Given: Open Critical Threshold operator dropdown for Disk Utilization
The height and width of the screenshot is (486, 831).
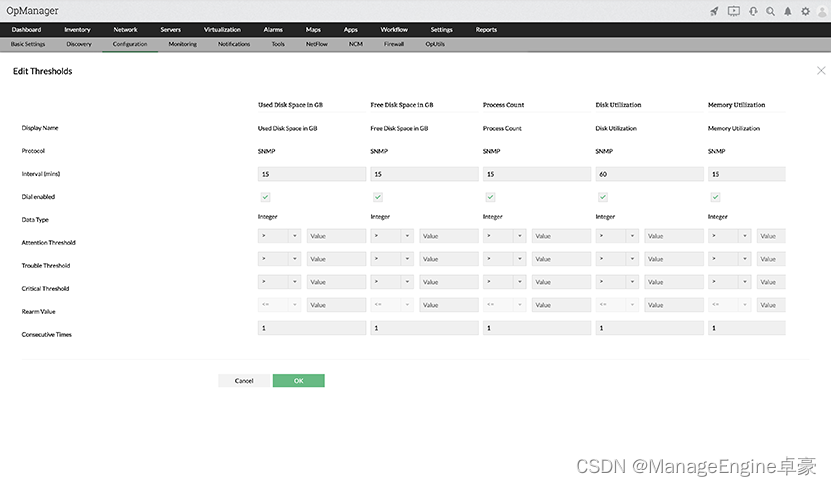Looking at the screenshot, I should pos(617,282).
